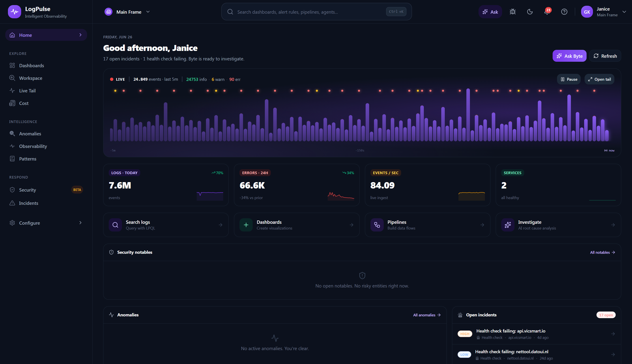Expand the Janice account menu chevron
632x364 pixels.
pyautogui.click(x=624, y=12)
